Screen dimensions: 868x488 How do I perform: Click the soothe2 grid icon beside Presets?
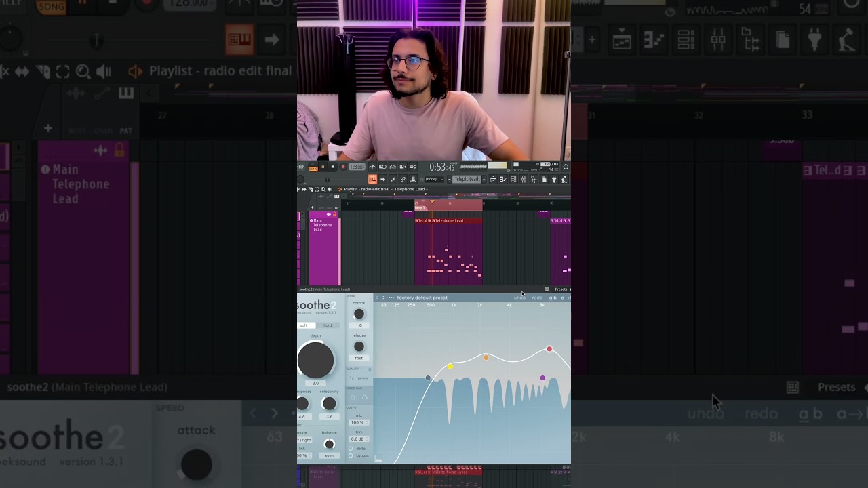[547, 289]
